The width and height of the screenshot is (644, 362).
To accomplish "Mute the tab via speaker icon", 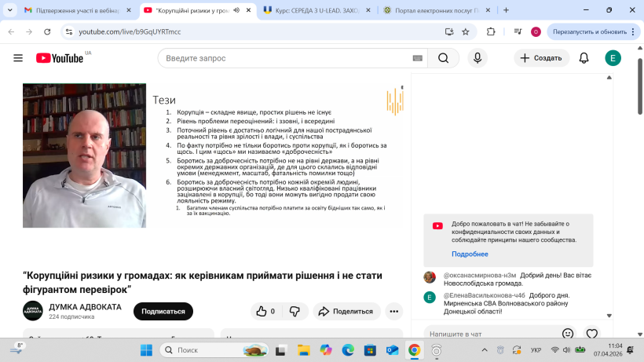I will pos(236,10).
